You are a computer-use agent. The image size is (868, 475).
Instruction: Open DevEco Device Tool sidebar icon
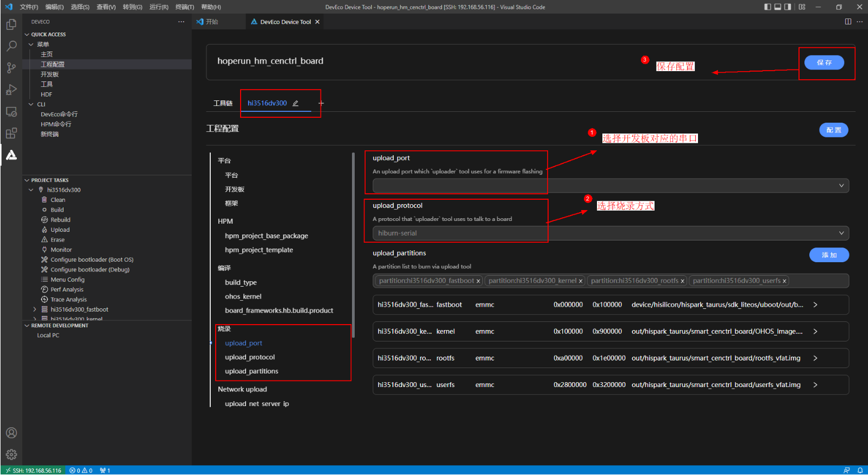[11, 155]
